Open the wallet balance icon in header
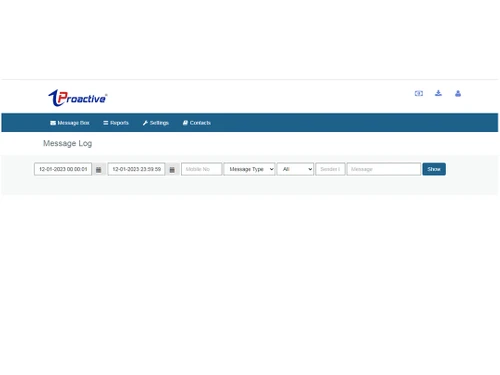The image size is (500, 375). (x=419, y=94)
